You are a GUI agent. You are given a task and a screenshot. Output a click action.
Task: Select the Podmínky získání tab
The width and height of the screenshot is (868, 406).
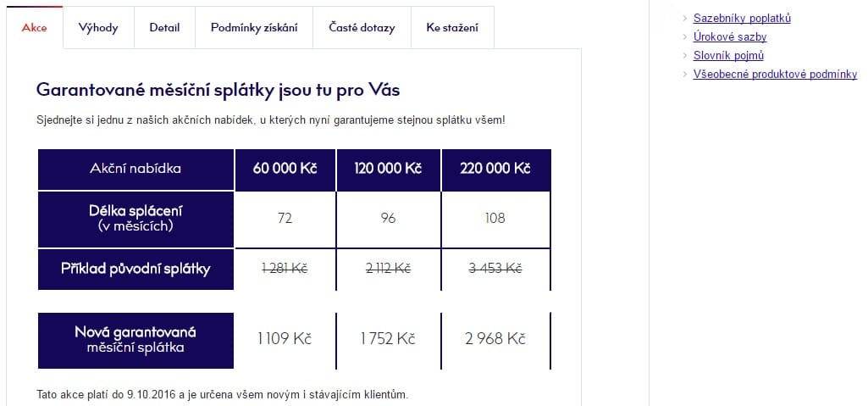(254, 28)
